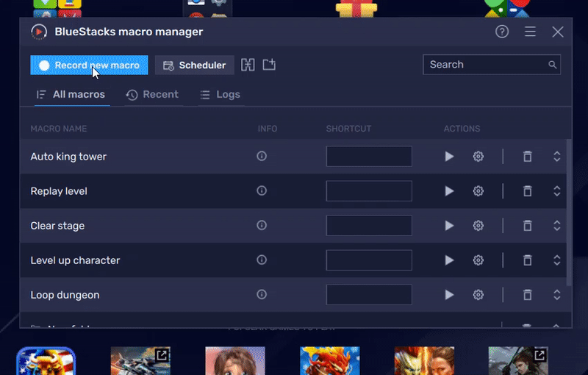Open the Scheduler
The height and width of the screenshot is (375, 588).
click(x=195, y=65)
